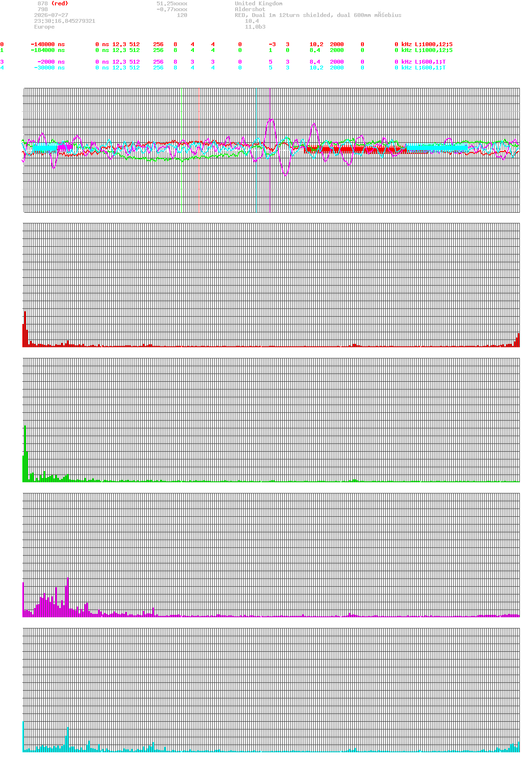532x763 pixels.
Task: Click the latitude '51.25xxxx'
Action: [x=172, y=3]
